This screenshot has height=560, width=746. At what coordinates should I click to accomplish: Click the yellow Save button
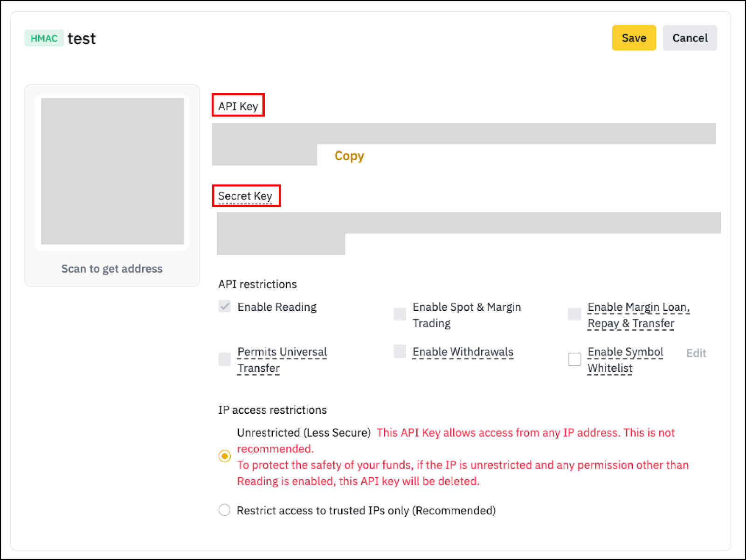[x=633, y=38]
